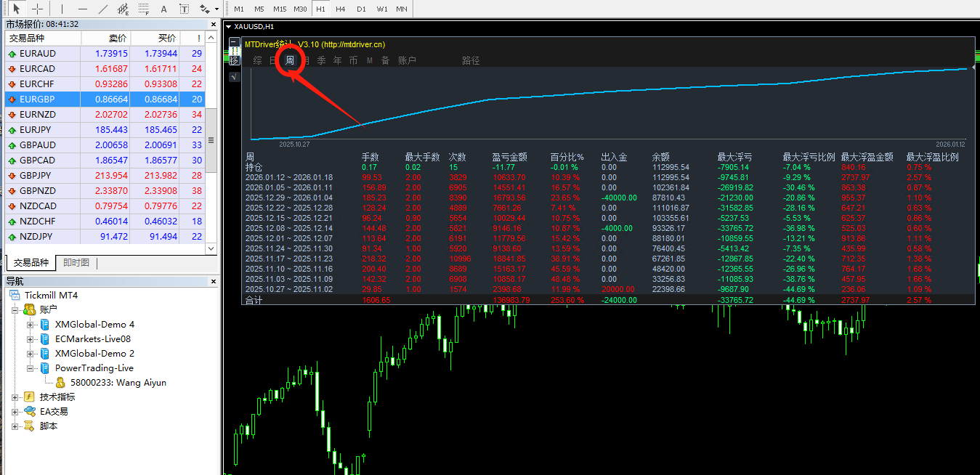980x475 pixels.
Task: Switch chart to M1 timeframe
Action: click(239, 9)
